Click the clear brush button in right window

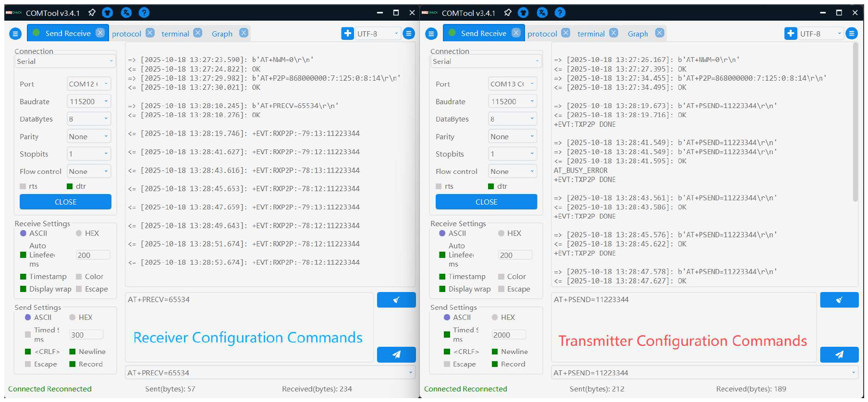pyautogui.click(x=839, y=300)
